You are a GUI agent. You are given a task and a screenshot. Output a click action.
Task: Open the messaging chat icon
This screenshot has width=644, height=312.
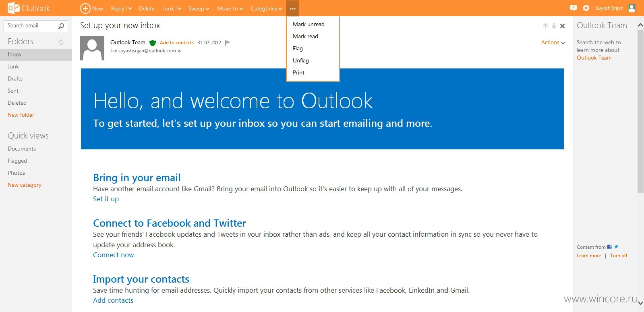click(x=574, y=8)
